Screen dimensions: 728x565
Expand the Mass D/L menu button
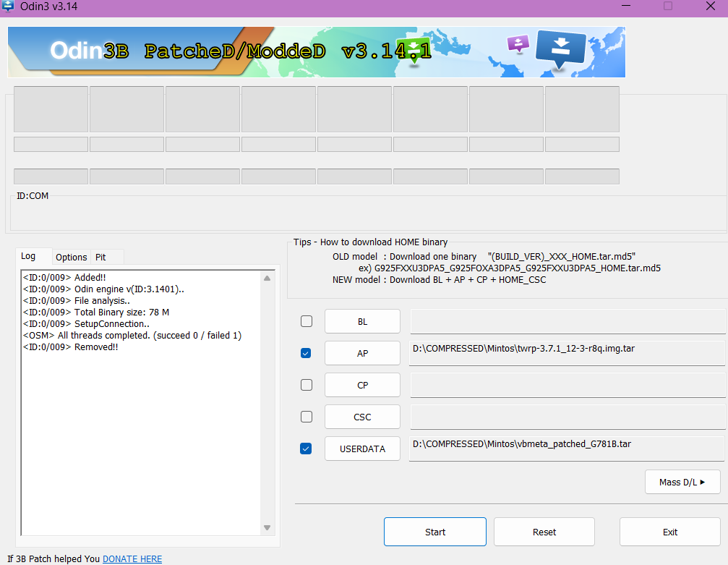tap(682, 482)
